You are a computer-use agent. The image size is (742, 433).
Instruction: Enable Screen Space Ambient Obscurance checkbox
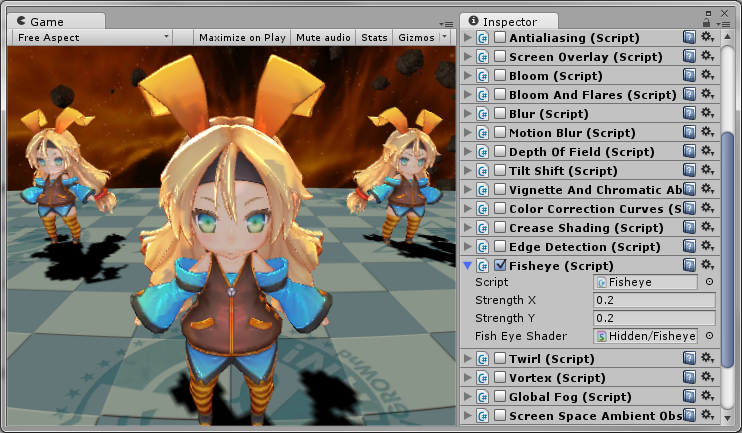500,415
